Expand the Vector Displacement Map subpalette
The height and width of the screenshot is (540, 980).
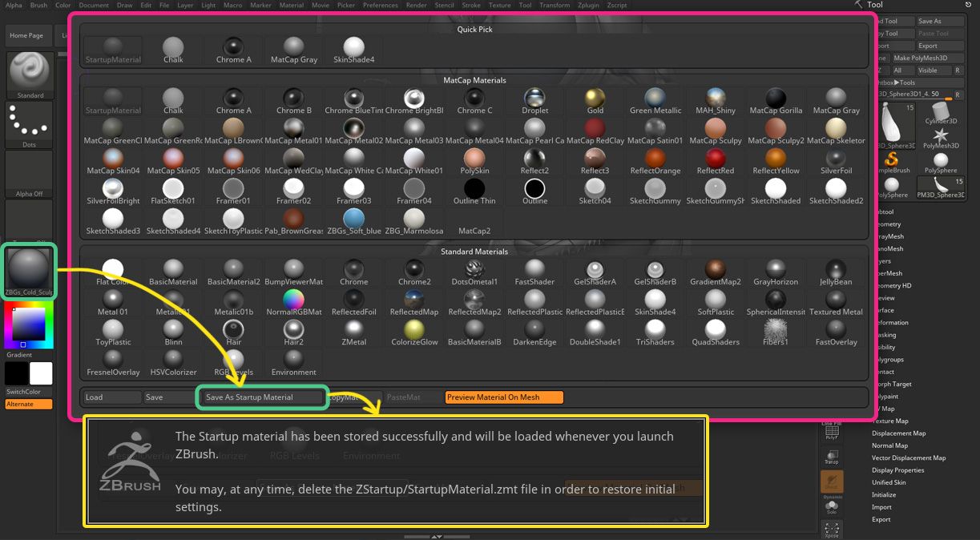pyautogui.click(x=909, y=458)
